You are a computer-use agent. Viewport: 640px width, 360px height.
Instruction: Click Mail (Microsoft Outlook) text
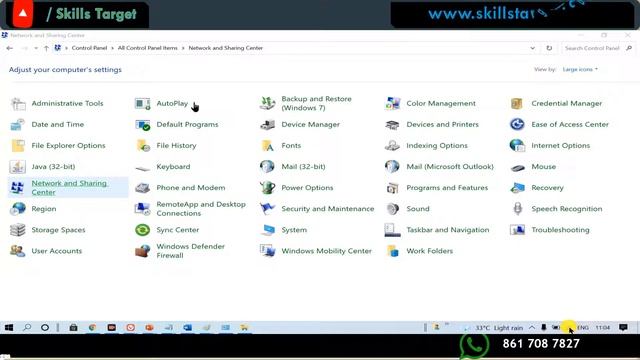pos(450,167)
